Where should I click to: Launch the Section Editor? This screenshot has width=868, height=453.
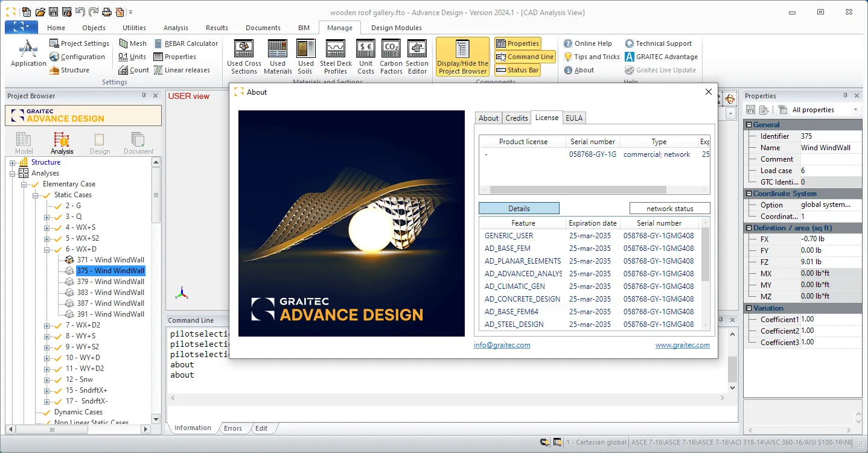pyautogui.click(x=417, y=57)
